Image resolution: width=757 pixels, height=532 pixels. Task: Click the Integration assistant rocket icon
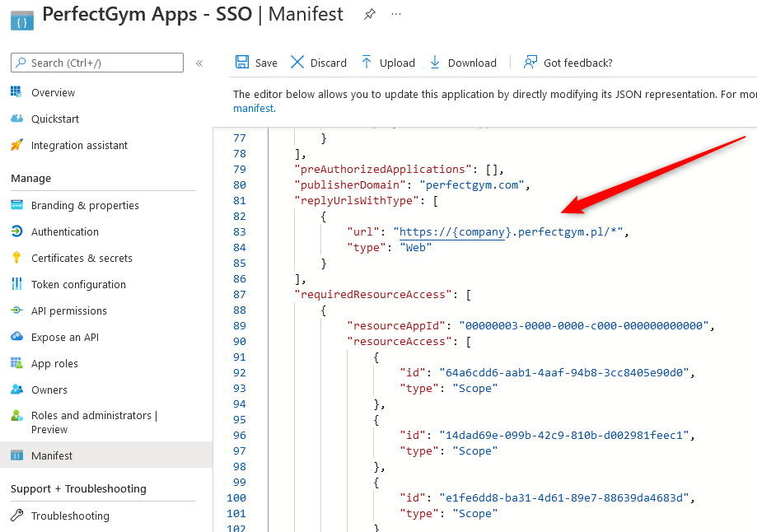16,145
